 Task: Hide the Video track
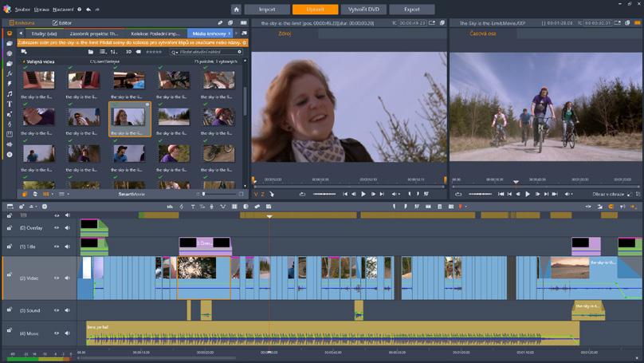pos(57,278)
